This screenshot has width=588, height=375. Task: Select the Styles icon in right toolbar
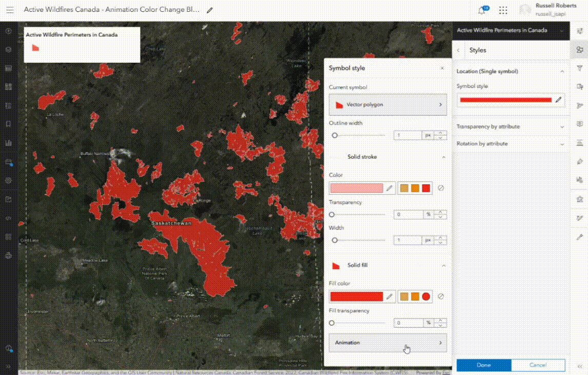pyautogui.click(x=580, y=49)
